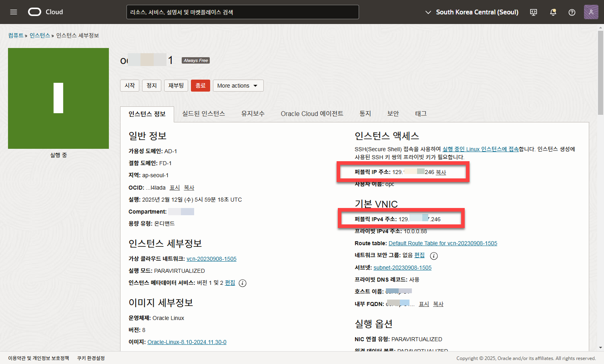Click the green instance status thumbnail
The image size is (604, 364).
tap(58, 98)
